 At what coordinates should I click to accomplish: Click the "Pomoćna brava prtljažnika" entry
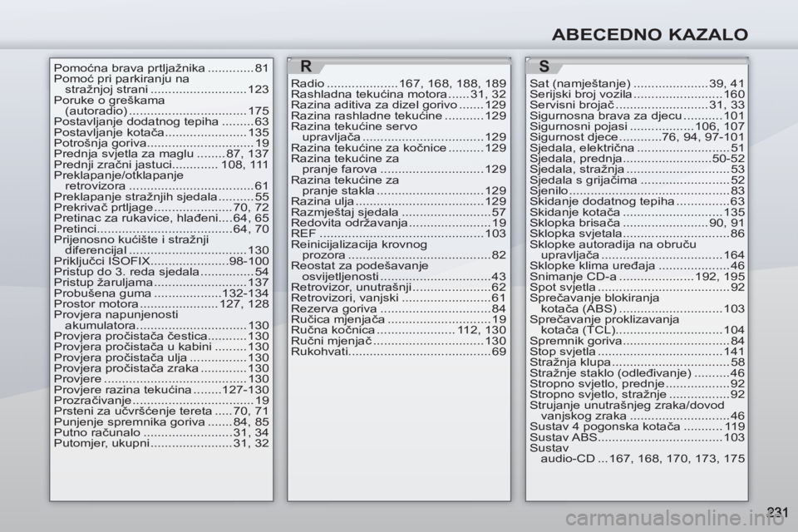[x=161, y=68]
